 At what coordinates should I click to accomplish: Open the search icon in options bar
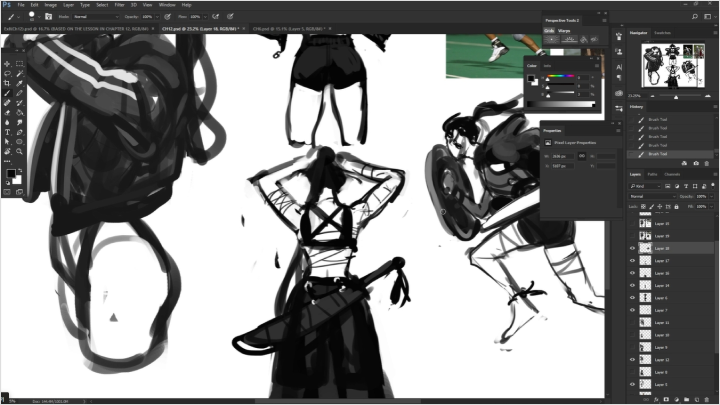coord(695,17)
